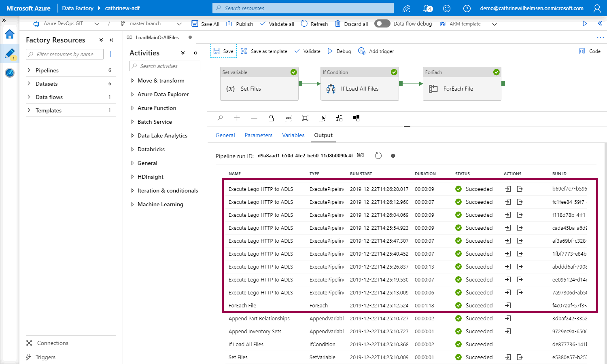This screenshot has height=364, width=607.
Task: Click the zoom to fit icon
Action: 305,118
